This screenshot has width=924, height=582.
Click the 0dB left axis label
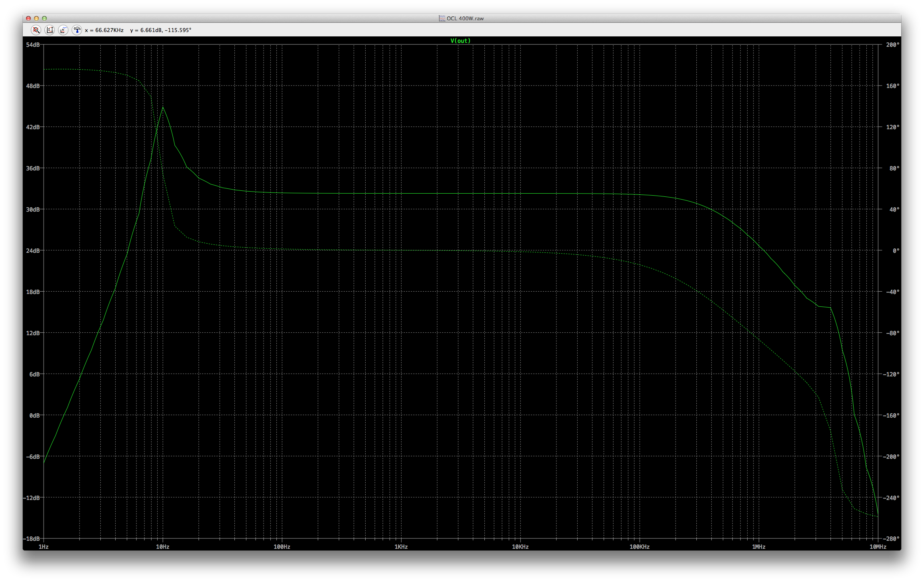coord(34,416)
